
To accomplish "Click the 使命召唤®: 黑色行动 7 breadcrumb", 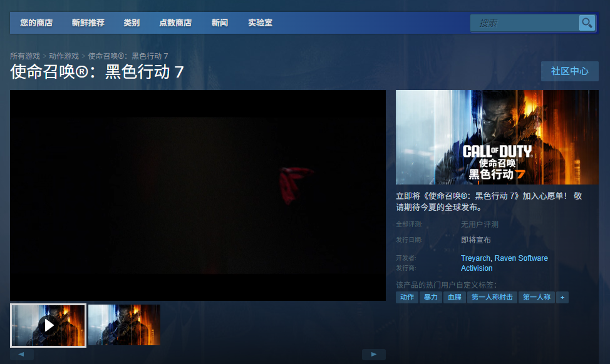I will click(128, 56).
